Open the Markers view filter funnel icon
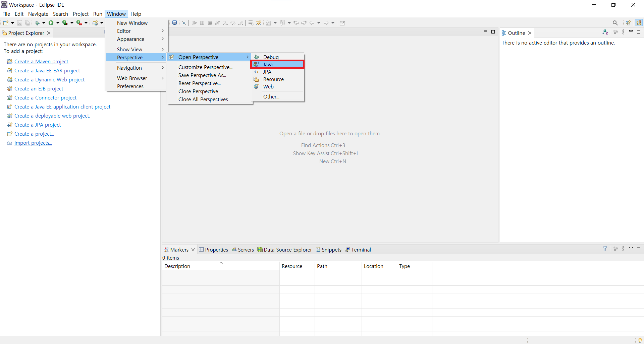The image size is (644, 344). pos(605,249)
